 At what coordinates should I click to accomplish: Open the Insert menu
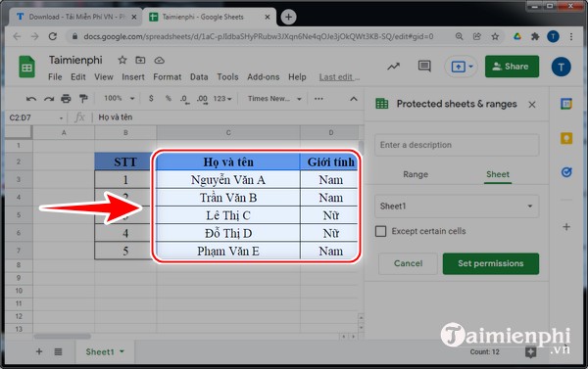[x=133, y=77]
